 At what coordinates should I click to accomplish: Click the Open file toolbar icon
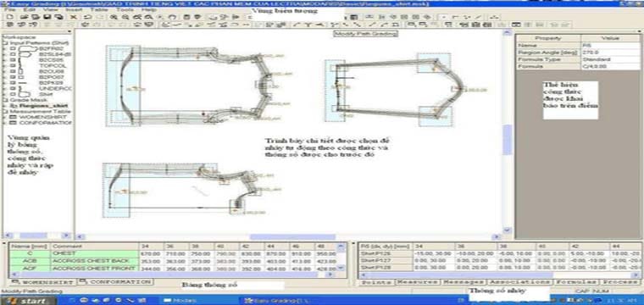pos(24,17)
